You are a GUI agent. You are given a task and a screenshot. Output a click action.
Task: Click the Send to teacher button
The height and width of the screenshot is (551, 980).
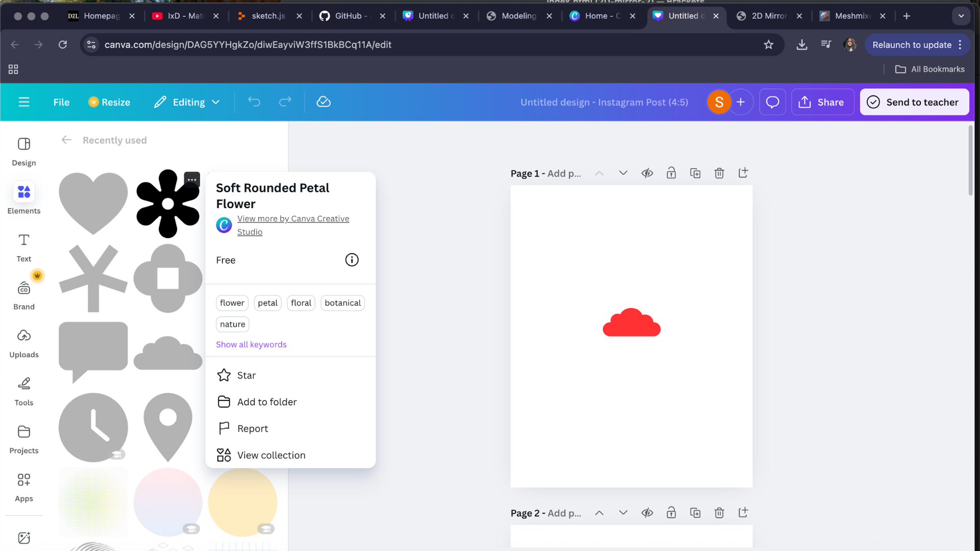(x=914, y=102)
